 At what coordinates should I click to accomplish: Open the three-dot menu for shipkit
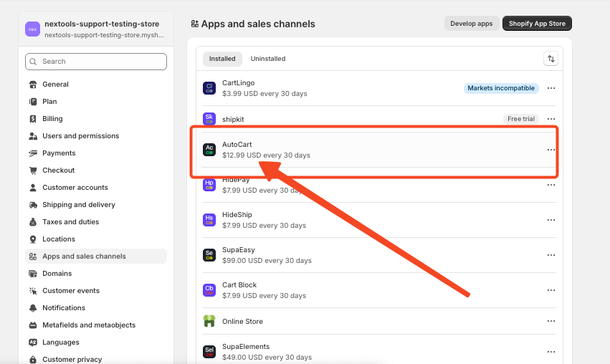click(x=551, y=119)
